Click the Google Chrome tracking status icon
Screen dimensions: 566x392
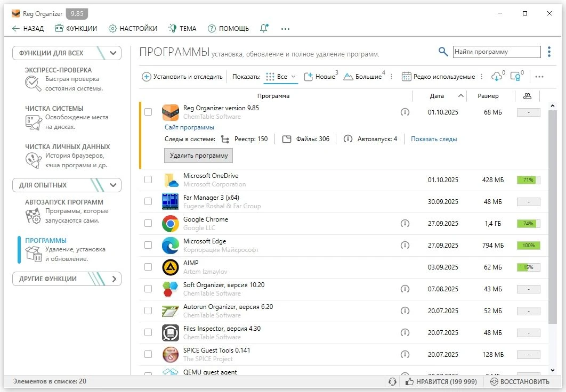tap(405, 224)
